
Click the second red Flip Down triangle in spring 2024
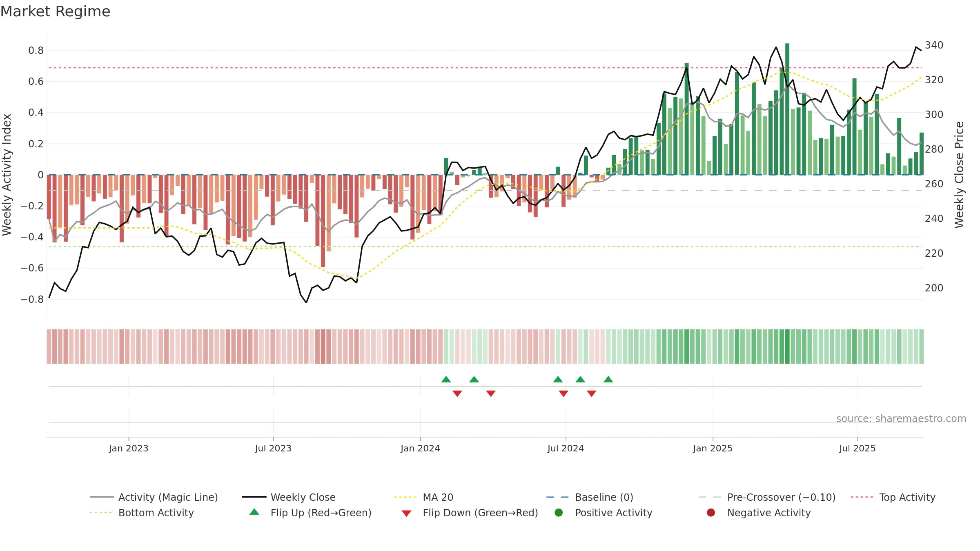coord(491,393)
